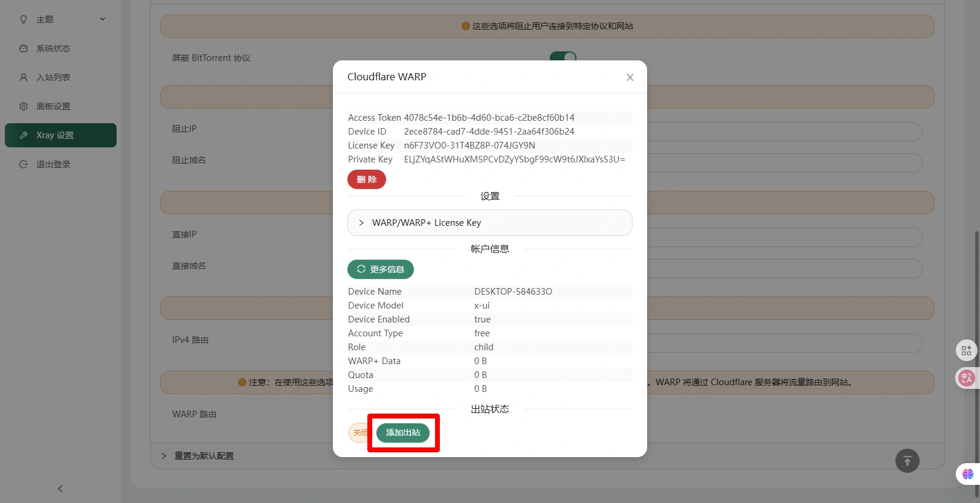The image size is (980, 503).
Task: Click the 退出登录 logout icon
Action: (x=24, y=164)
